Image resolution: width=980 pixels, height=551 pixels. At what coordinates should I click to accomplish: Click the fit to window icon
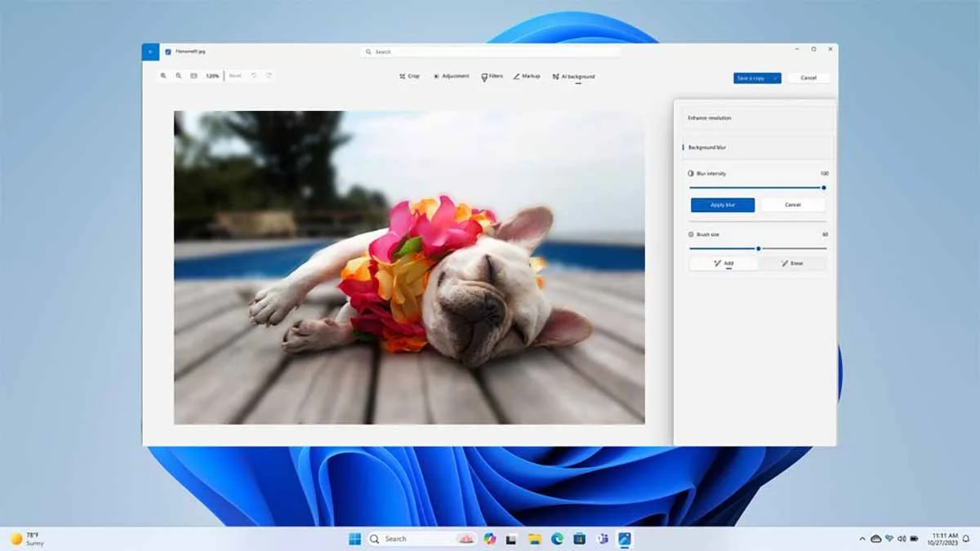coord(194,76)
